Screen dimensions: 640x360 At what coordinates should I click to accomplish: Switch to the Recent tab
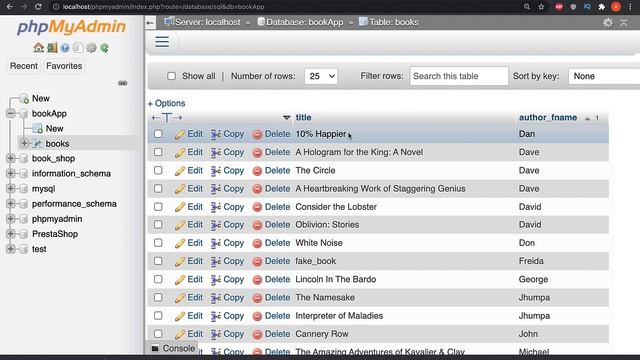tap(24, 66)
